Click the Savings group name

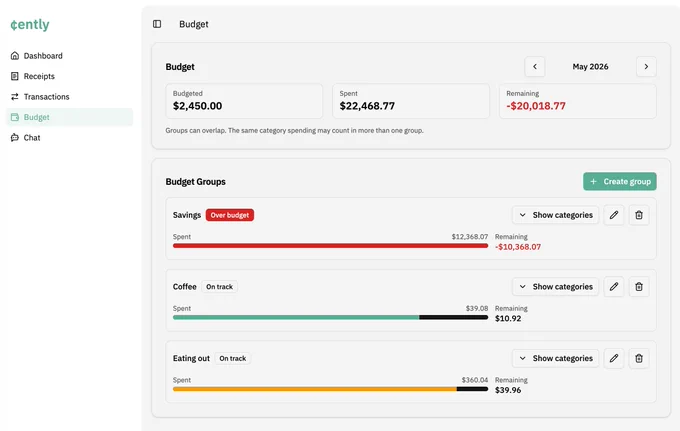point(187,215)
